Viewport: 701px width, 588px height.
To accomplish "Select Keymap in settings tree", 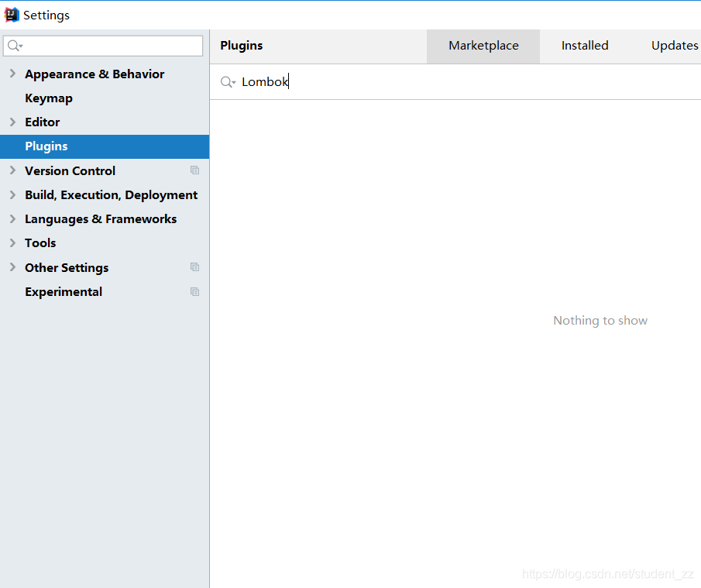I will pos(49,98).
